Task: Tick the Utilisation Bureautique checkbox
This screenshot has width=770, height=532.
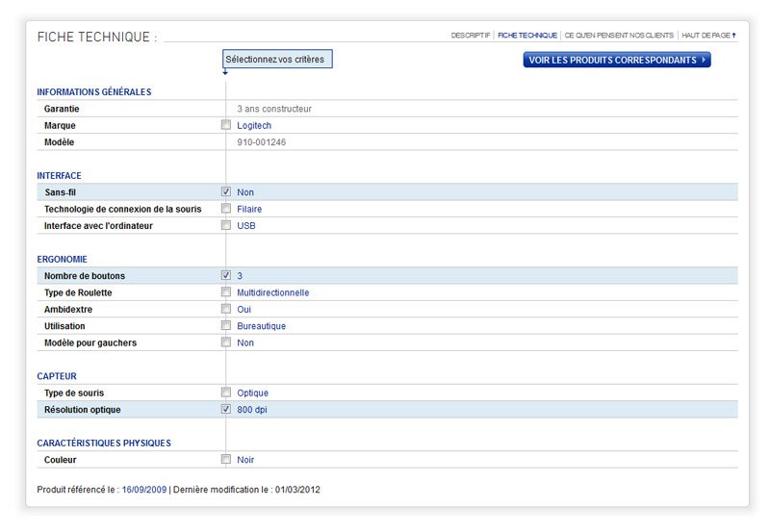Action: pos(226,326)
